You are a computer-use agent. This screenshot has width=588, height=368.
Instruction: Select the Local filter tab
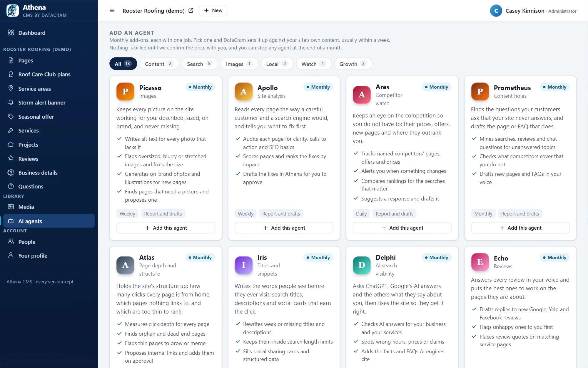[x=277, y=64]
